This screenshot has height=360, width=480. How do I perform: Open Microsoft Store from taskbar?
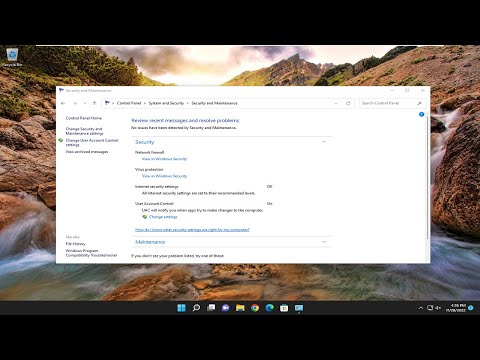coord(284,308)
